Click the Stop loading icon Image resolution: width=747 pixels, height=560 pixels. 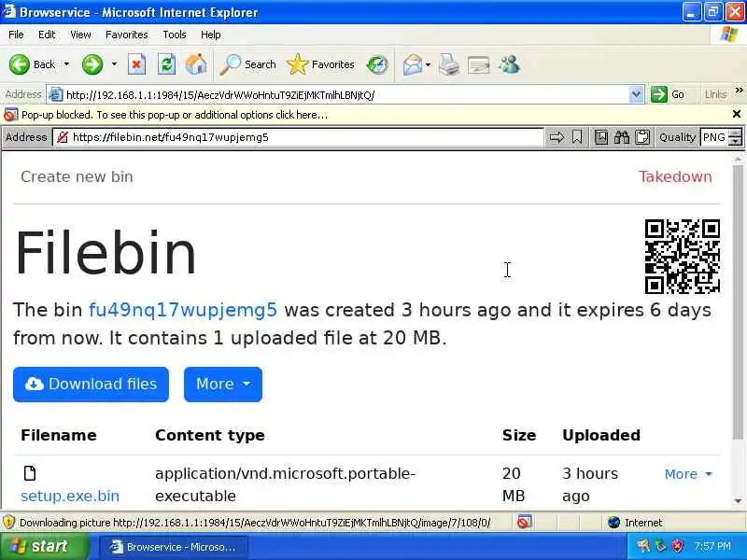click(x=136, y=64)
